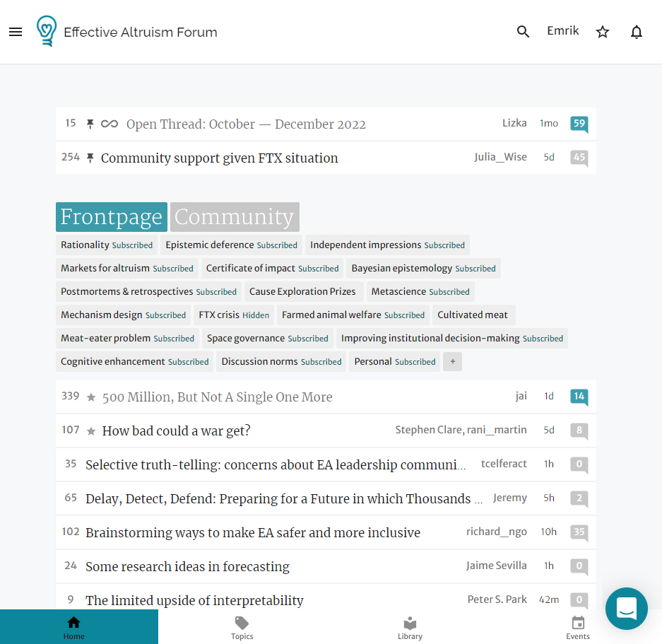Open comments bubble on interpretability post
This screenshot has width=662, height=644.
[x=579, y=600]
